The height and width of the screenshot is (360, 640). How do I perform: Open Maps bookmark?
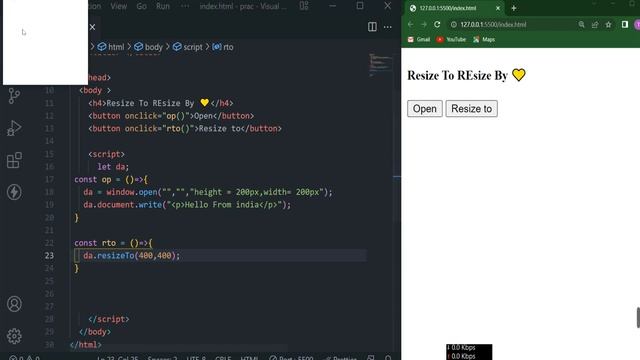coord(484,40)
